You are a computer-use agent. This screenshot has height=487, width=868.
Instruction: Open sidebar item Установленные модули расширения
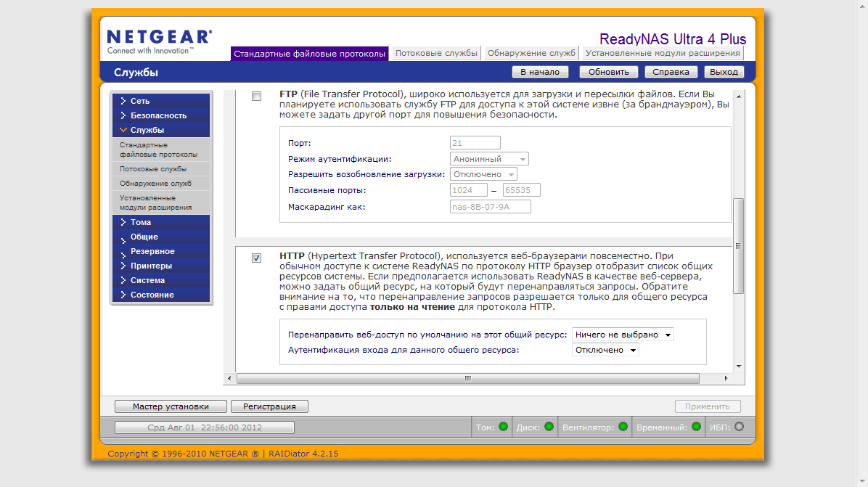[x=161, y=202]
